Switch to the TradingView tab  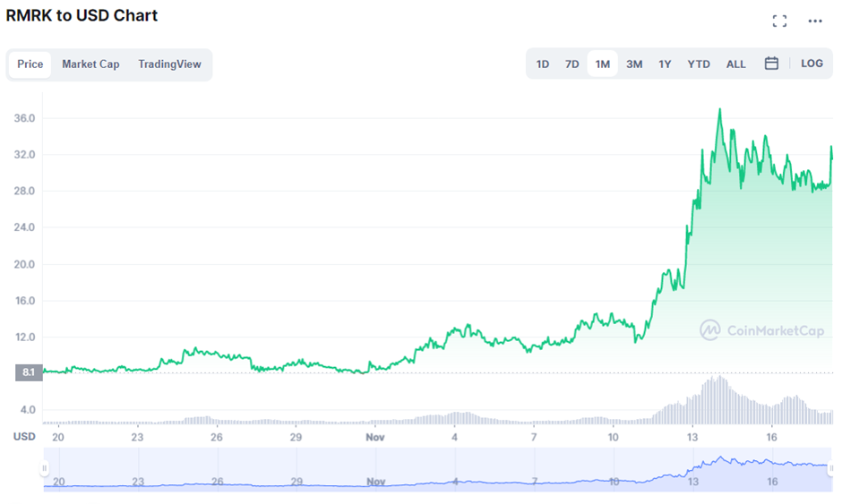169,64
